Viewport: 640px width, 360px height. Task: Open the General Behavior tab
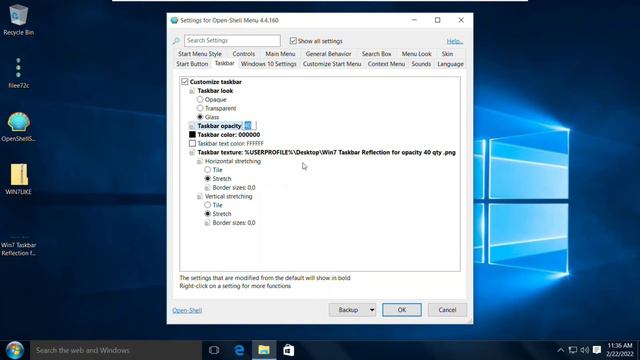coord(329,54)
